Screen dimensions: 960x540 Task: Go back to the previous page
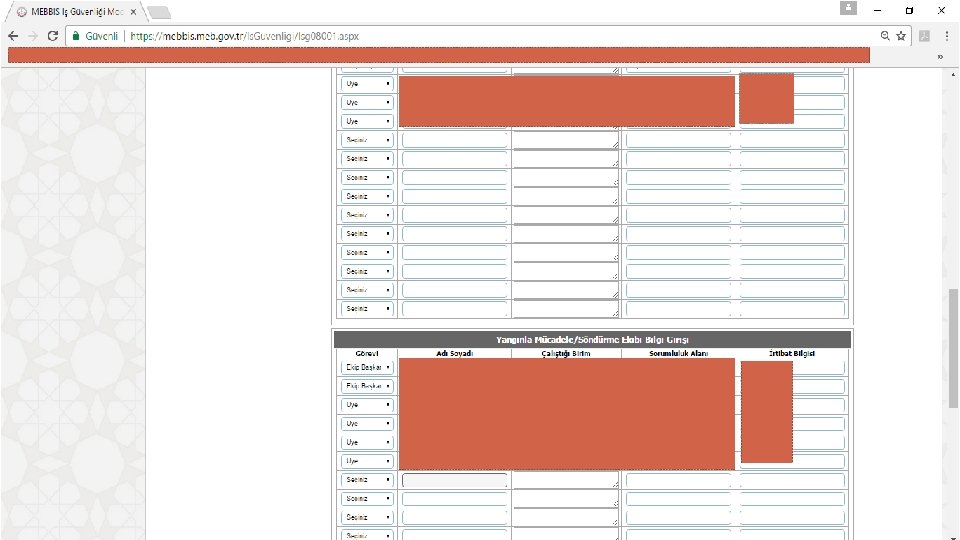pos(13,36)
